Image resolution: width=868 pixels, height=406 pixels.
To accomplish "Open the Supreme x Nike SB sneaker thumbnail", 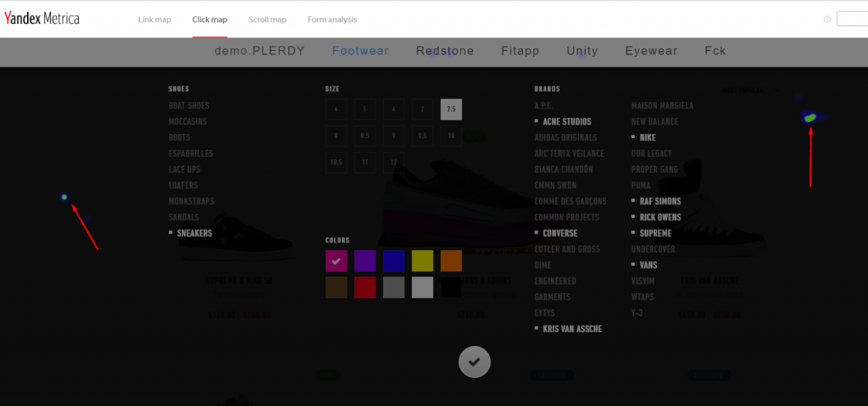I will 238,236.
